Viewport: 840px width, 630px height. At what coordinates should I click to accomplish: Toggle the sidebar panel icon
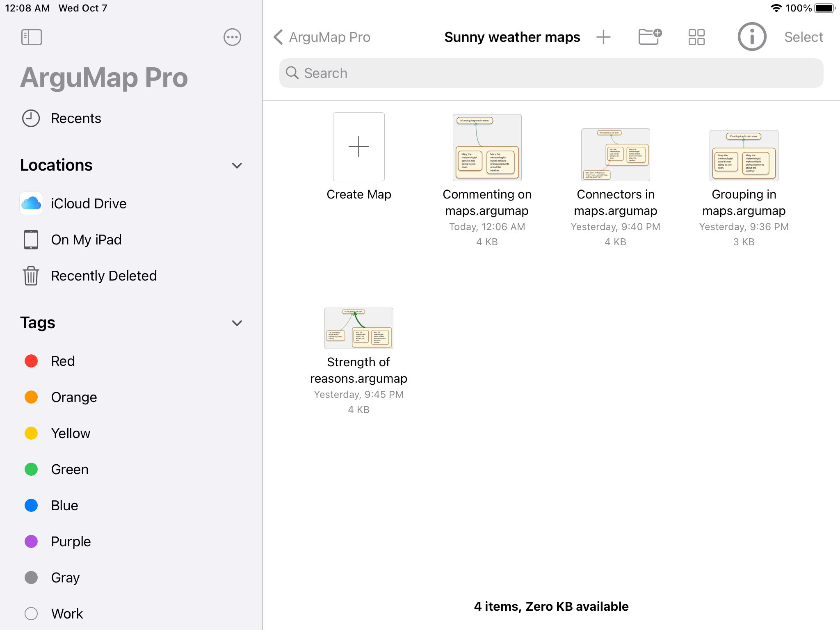(x=32, y=37)
